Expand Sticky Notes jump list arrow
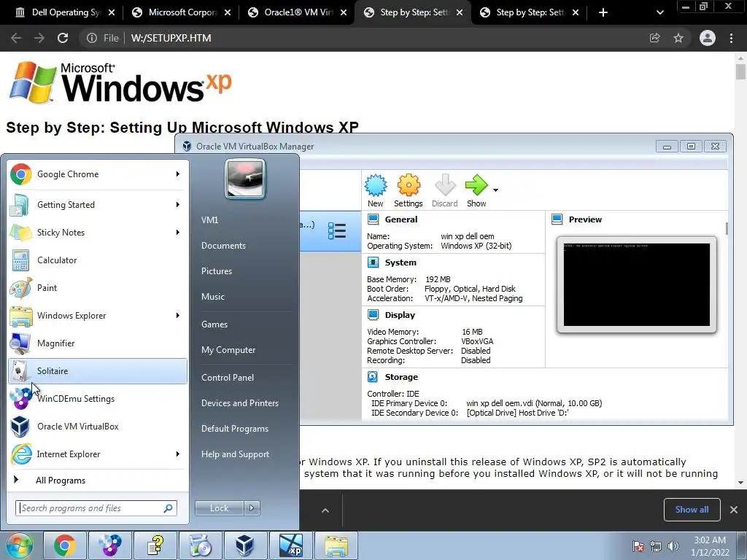Viewport: 747px width, 560px height. 178,233
